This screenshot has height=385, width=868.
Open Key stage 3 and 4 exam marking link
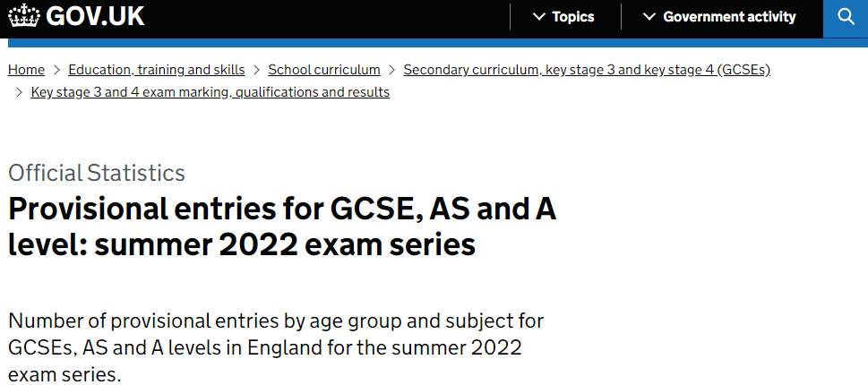pos(211,92)
